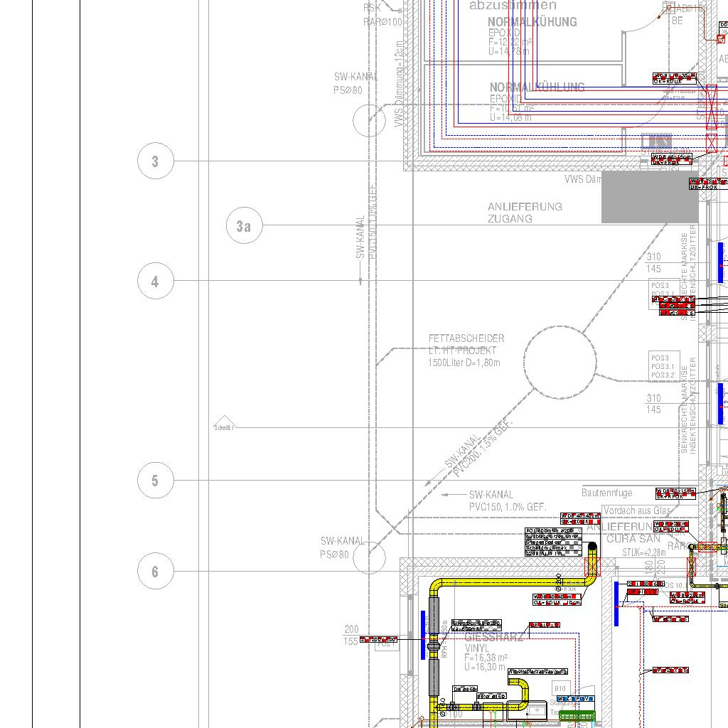Image resolution: width=728 pixels, height=728 pixels.
Task: Click the 'ANLIEFERUNG ZUGANG' room label
Action: pos(525,213)
